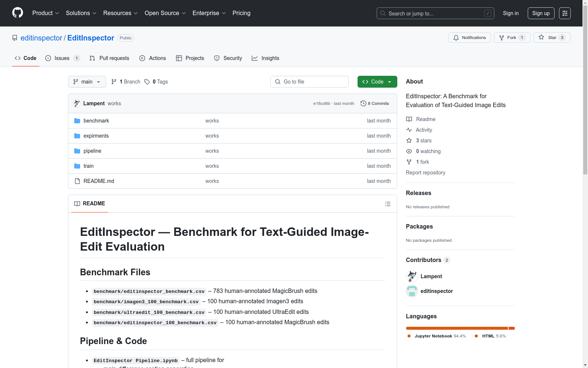This screenshot has width=588, height=368.
Task: Switch to the Actions tab
Action: (153, 58)
